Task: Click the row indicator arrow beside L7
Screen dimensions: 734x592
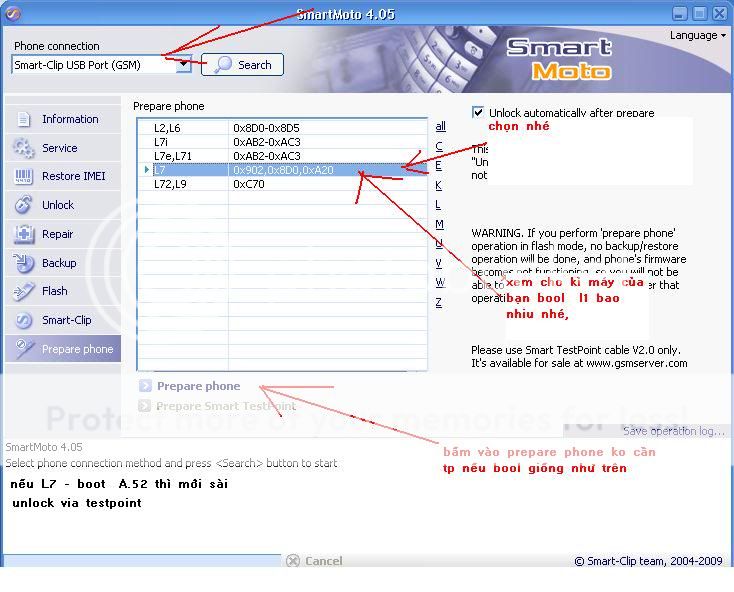Action: pos(147,169)
